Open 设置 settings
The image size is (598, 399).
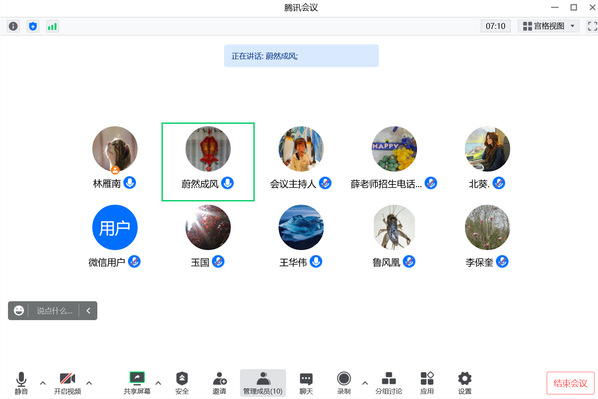pyautogui.click(x=465, y=383)
